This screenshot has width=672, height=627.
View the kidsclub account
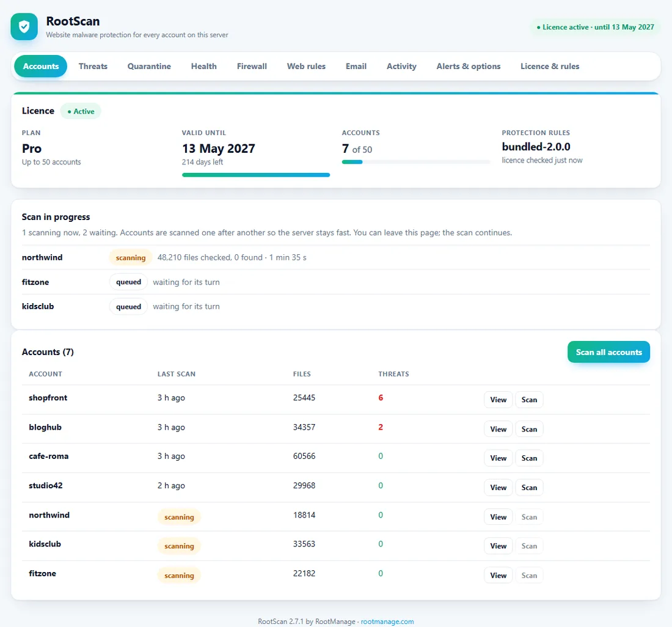point(498,546)
